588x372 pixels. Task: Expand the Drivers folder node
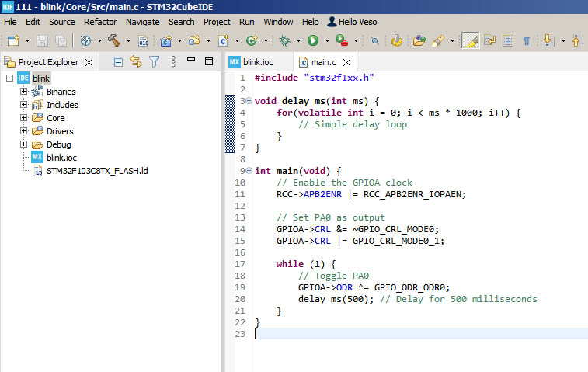[x=23, y=131]
